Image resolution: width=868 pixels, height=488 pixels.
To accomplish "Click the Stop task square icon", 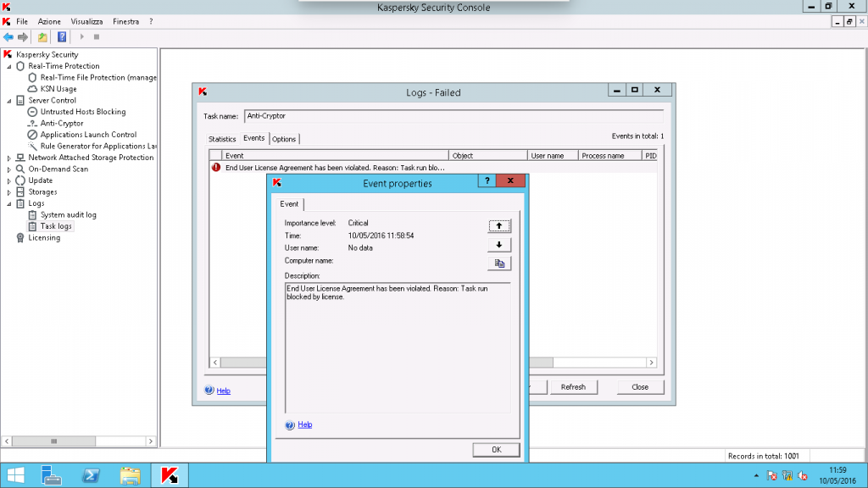I will (97, 37).
